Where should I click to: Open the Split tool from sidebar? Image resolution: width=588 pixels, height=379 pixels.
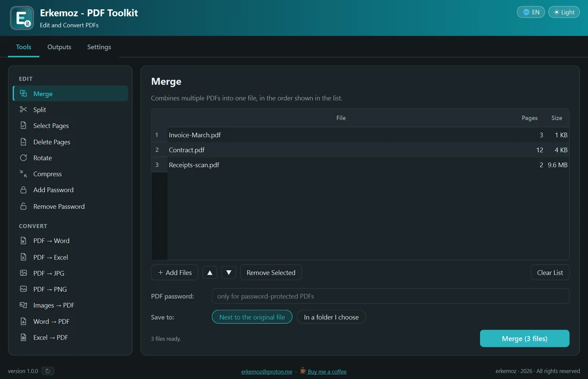[70, 109]
